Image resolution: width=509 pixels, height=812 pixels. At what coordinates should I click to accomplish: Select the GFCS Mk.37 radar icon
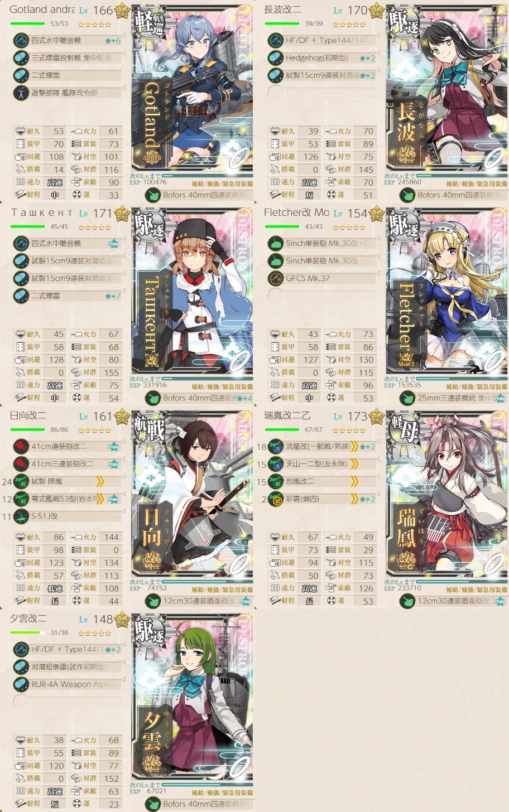(x=276, y=278)
